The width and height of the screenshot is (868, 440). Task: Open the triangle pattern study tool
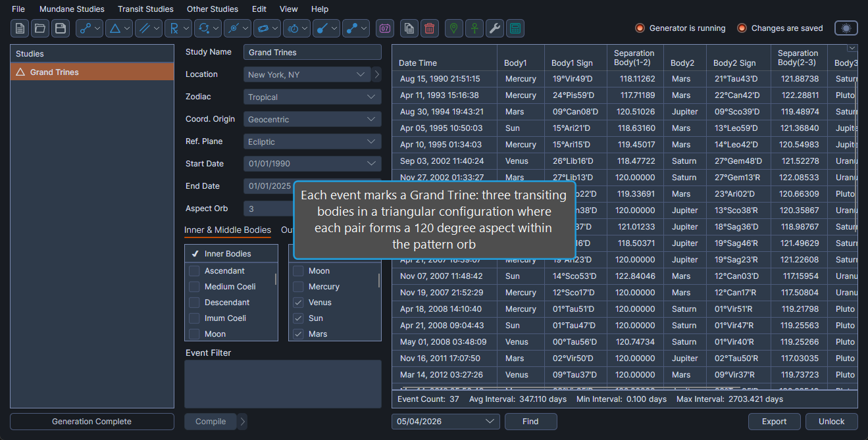point(120,28)
